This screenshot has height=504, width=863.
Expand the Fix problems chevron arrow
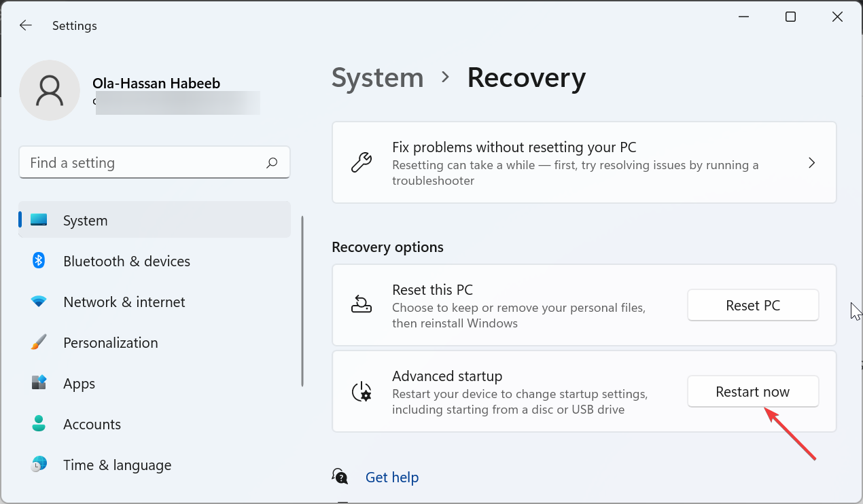click(811, 163)
